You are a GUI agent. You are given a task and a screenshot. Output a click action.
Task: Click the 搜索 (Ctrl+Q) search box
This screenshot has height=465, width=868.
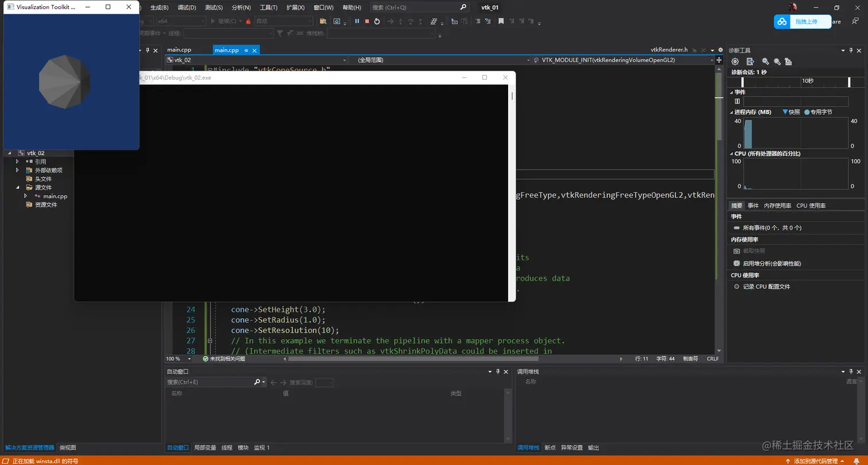pos(414,7)
